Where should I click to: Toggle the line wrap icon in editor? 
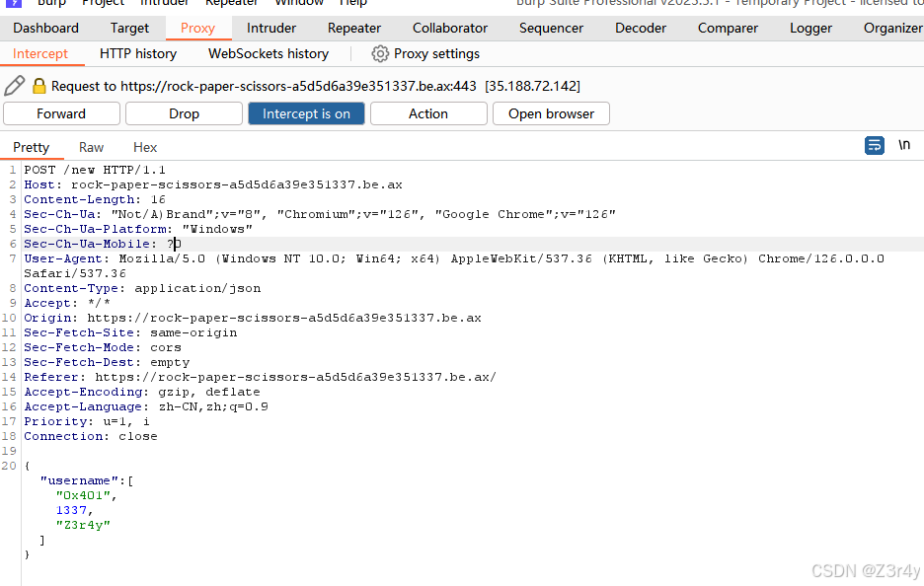(x=875, y=145)
